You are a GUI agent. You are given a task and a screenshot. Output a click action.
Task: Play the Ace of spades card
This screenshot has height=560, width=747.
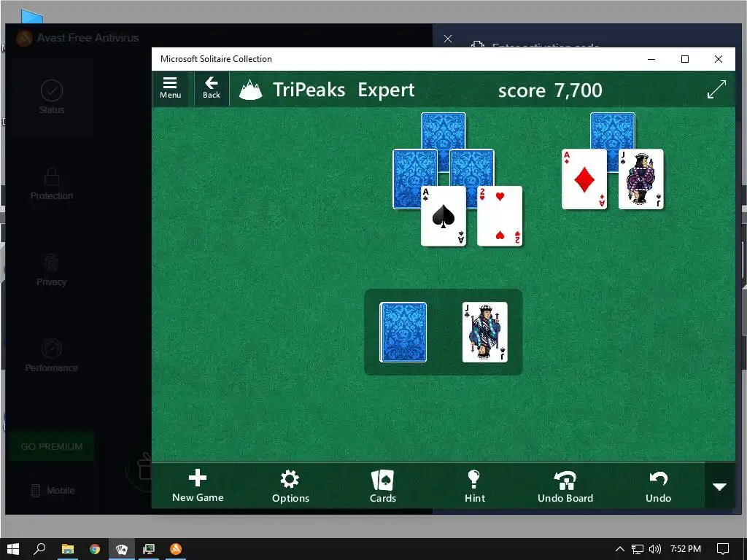(443, 216)
